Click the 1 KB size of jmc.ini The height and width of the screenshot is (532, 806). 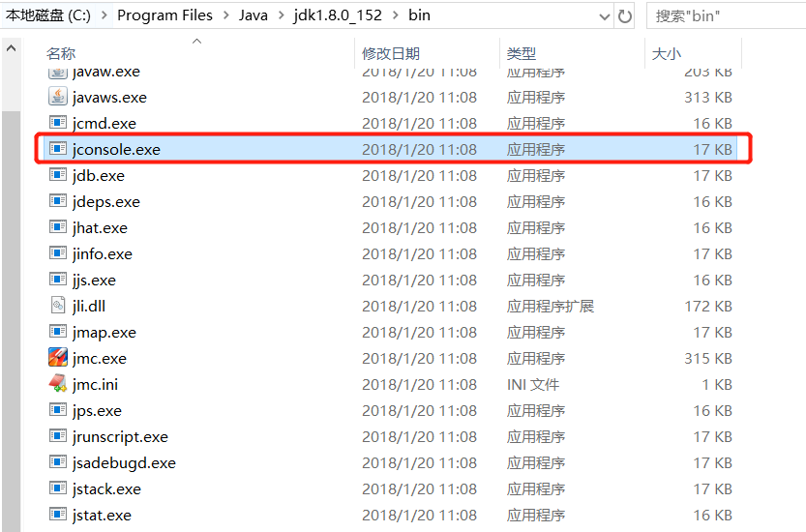point(717,384)
